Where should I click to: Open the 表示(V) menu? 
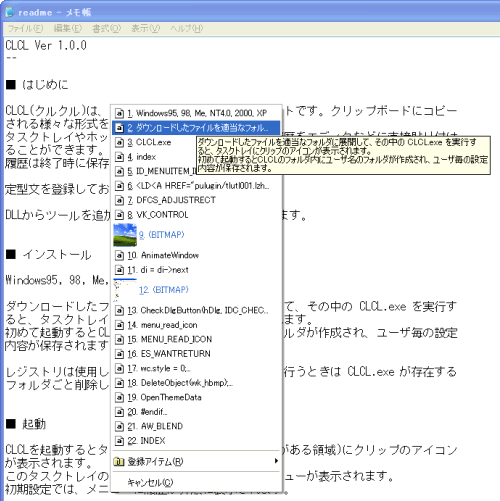[145, 29]
